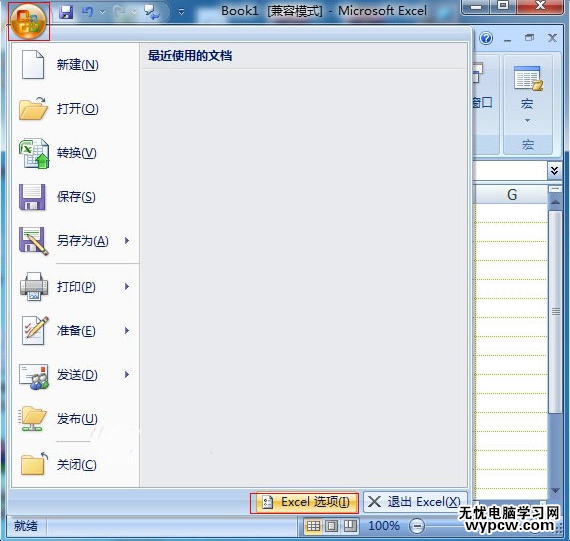
Task: Select column G header
Action: 511,195
